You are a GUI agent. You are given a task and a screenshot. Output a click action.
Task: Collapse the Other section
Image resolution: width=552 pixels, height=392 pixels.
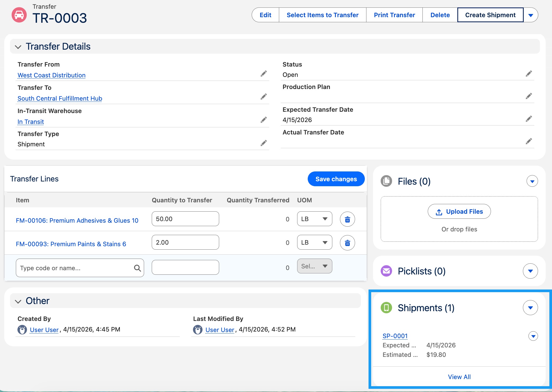coord(18,301)
